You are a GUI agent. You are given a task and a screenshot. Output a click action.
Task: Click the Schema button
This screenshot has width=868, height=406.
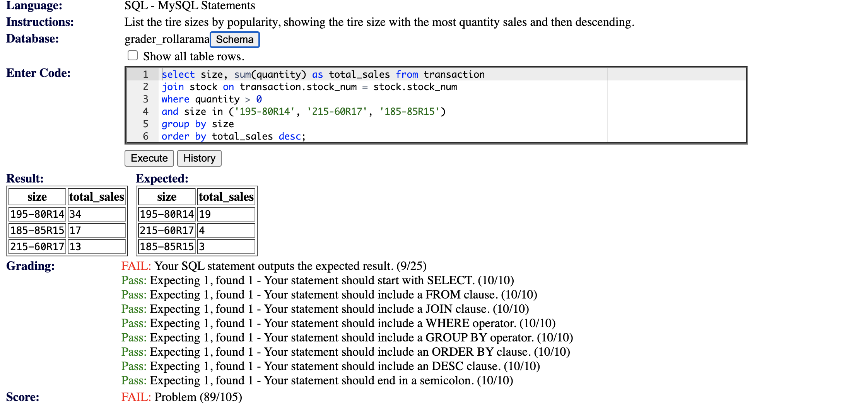pos(234,39)
